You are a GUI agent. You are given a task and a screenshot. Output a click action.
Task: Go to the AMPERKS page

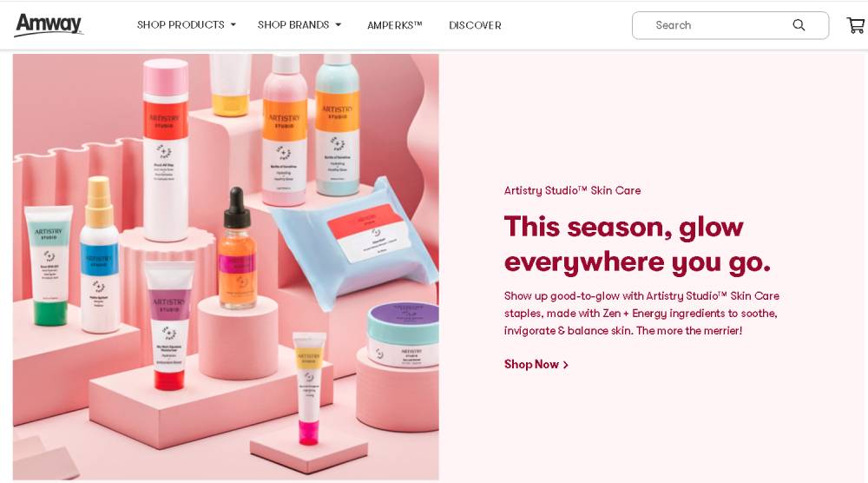pyautogui.click(x=395, y=25)
